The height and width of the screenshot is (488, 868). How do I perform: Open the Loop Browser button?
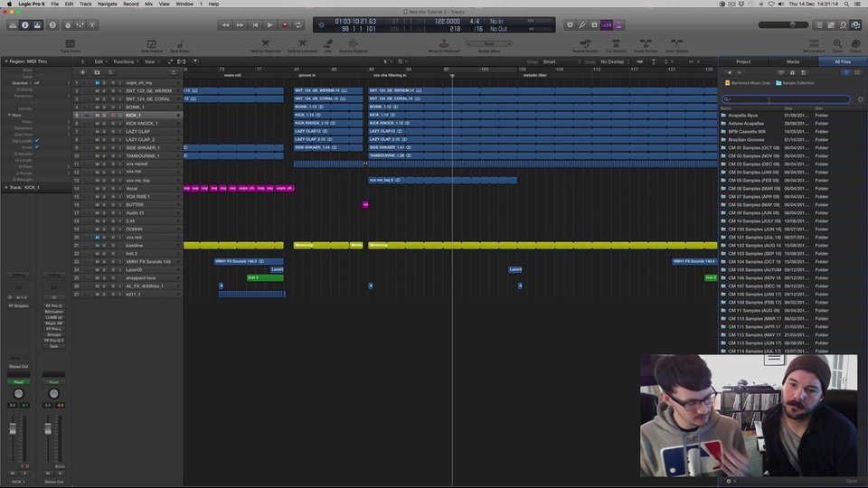tap(843, 25)
